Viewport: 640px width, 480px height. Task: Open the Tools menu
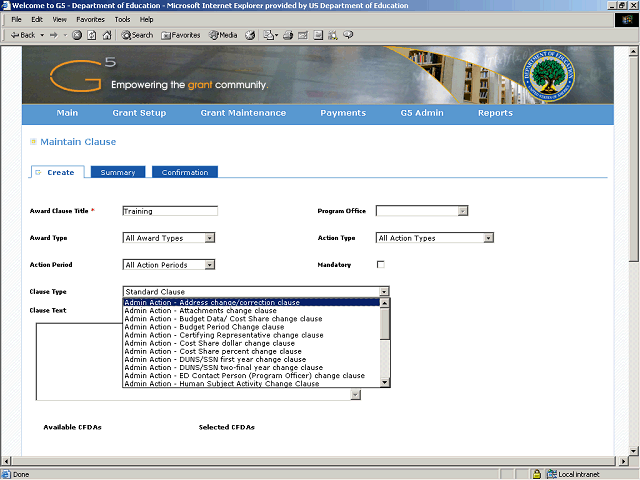(x=122, y=19)
